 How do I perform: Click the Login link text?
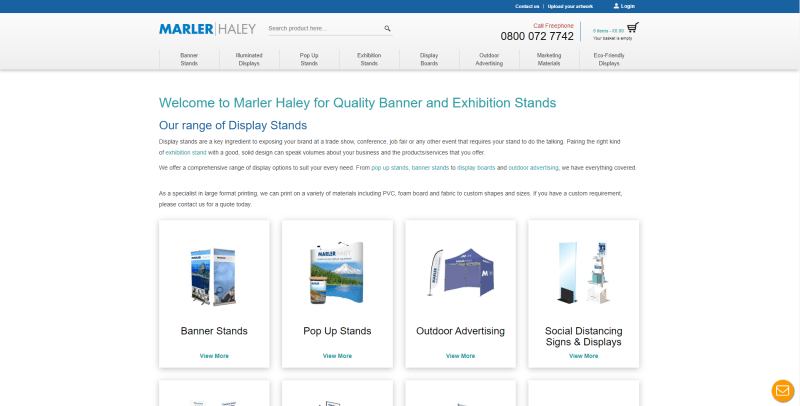coord(628,6)
